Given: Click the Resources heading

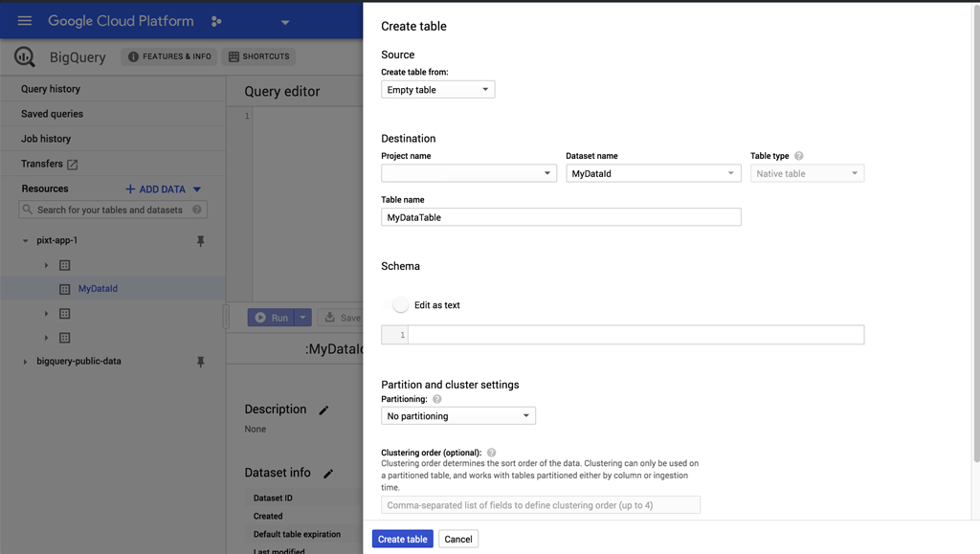Looking at the screenshot, I should pos(45,188).
